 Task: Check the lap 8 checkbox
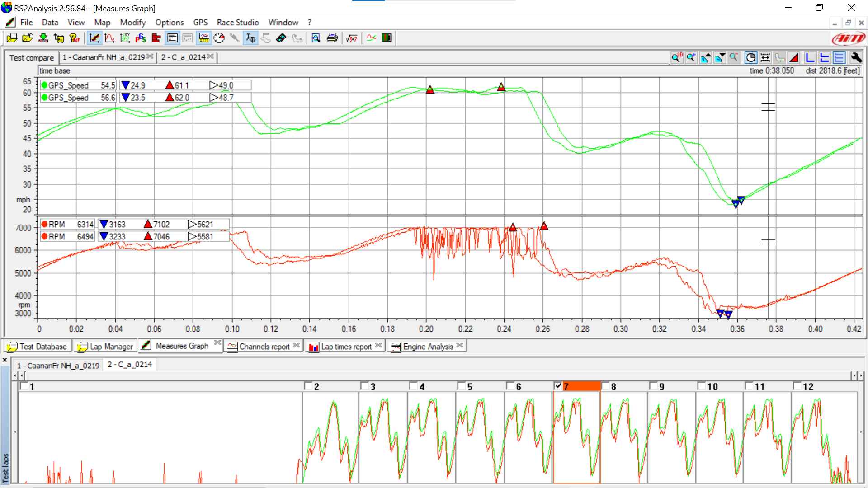(606, 386)
